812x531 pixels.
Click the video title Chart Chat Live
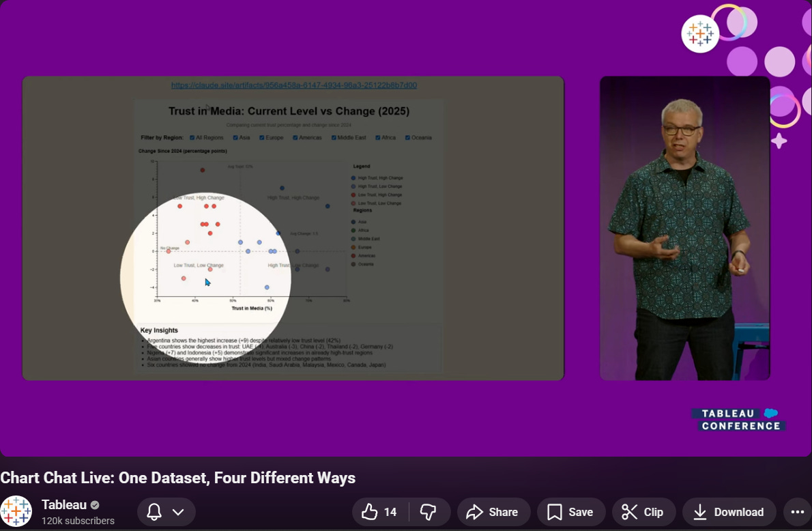point(177,478)
